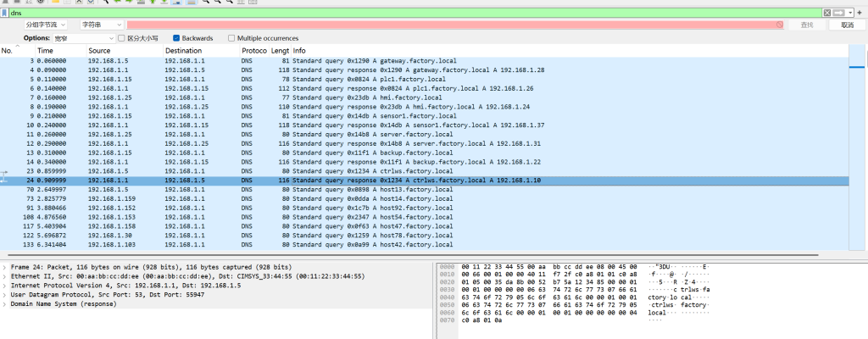Click the clear icon in red search field
The image size is (868, 339).
pos(778,25)
